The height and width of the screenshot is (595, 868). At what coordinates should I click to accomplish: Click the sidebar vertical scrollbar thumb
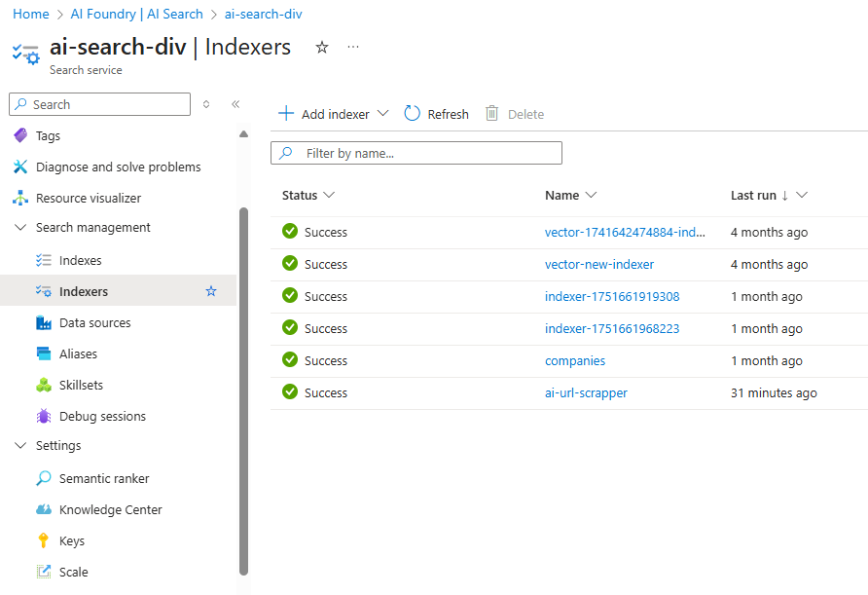[x=243, y=391]
